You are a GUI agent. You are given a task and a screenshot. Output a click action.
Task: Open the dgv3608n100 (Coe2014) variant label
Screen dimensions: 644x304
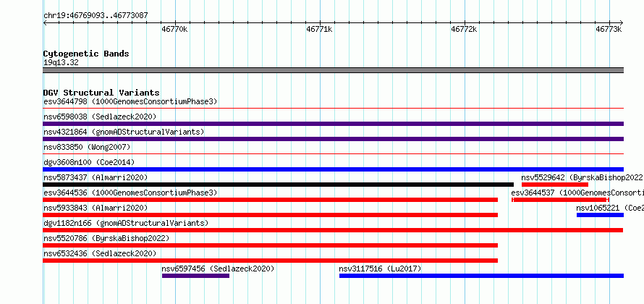click(89, 162)
